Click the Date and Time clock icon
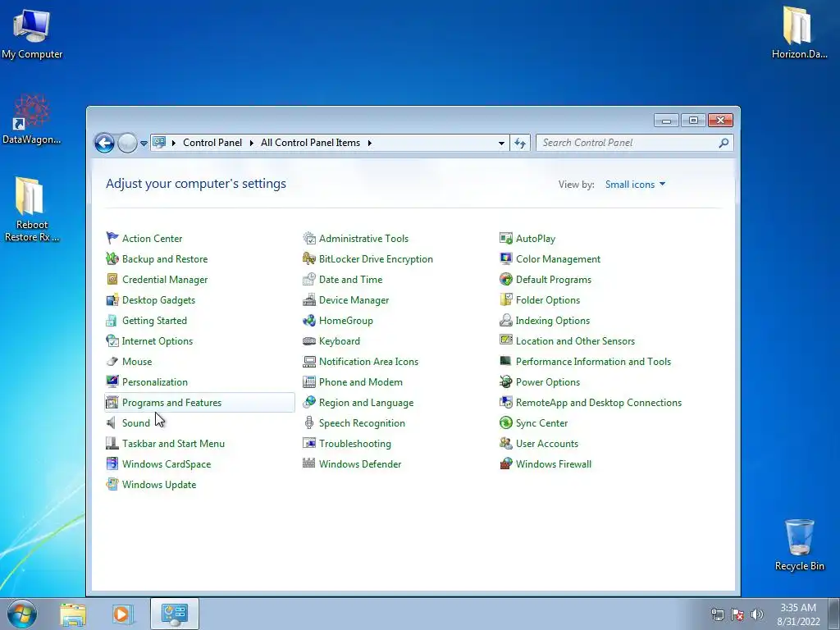840x630 pixels. 309,279
